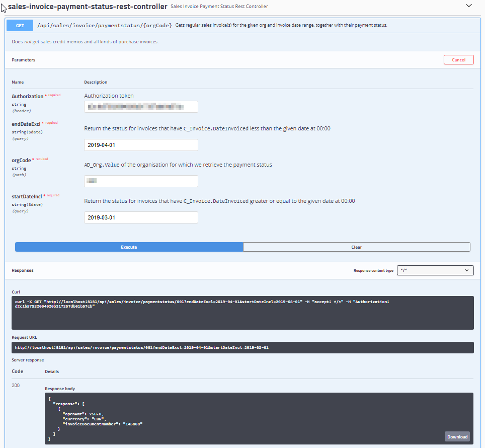Click the /api/sales/invoice/paymentstatus/{orgCode} path

pos(104,25)
